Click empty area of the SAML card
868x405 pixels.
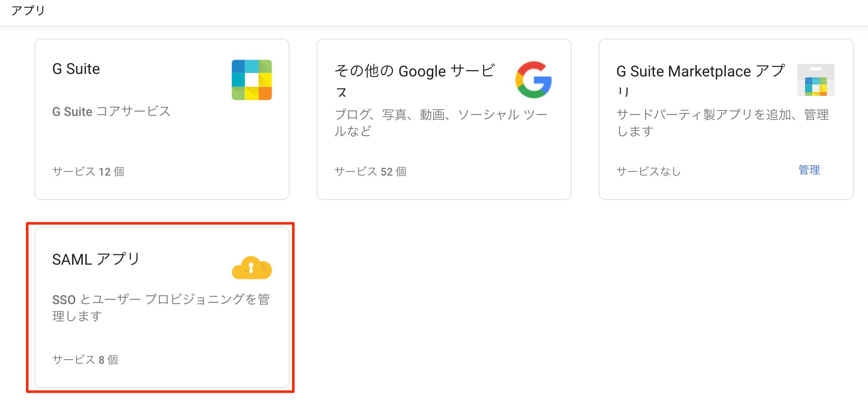[x=189, y=340]
